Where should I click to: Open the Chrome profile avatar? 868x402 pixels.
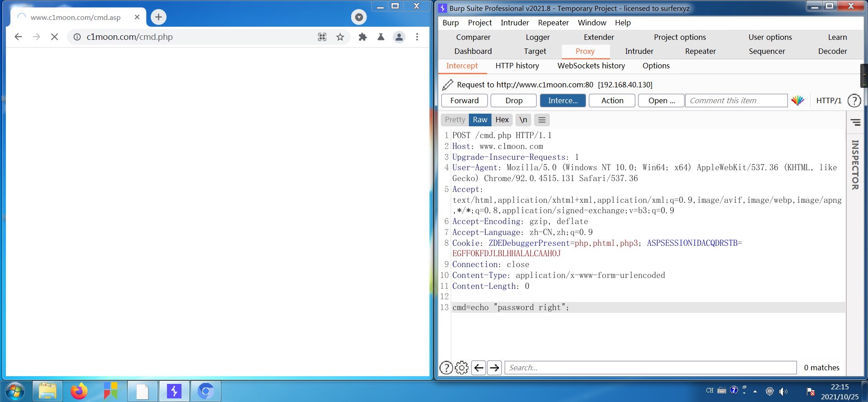[399, 37]
